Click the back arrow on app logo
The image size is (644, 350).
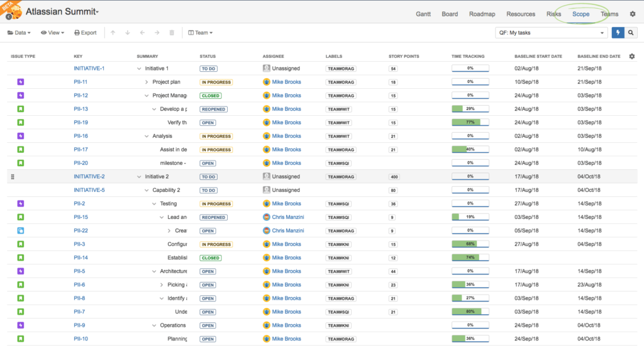(x=9, y=17)
